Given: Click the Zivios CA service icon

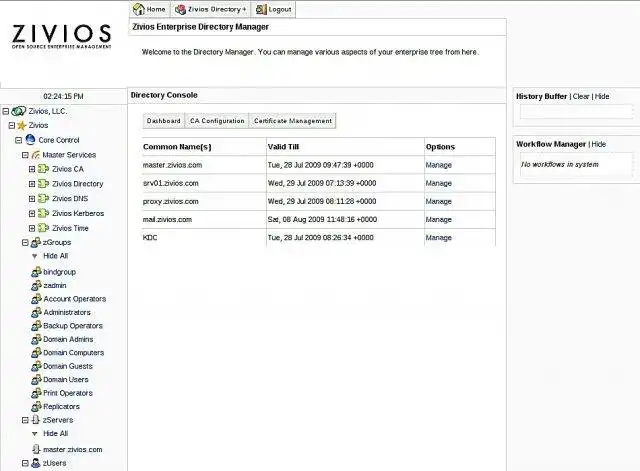Looking at the screenshot, I should (x=43, y=169).
